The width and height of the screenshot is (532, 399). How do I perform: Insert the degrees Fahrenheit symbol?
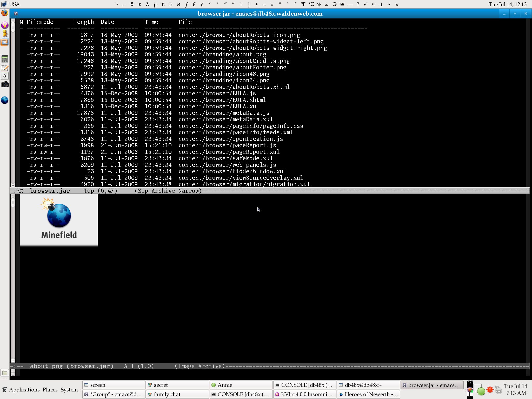tap(303, 4)
